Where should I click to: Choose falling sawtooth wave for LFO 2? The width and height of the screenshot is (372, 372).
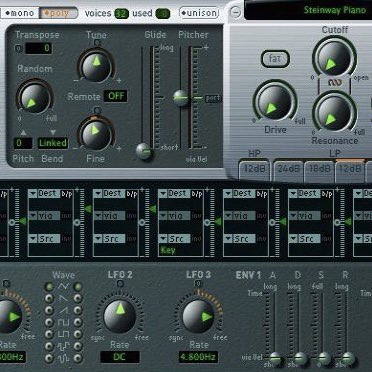pyautogui.click(x=78, y=298)
